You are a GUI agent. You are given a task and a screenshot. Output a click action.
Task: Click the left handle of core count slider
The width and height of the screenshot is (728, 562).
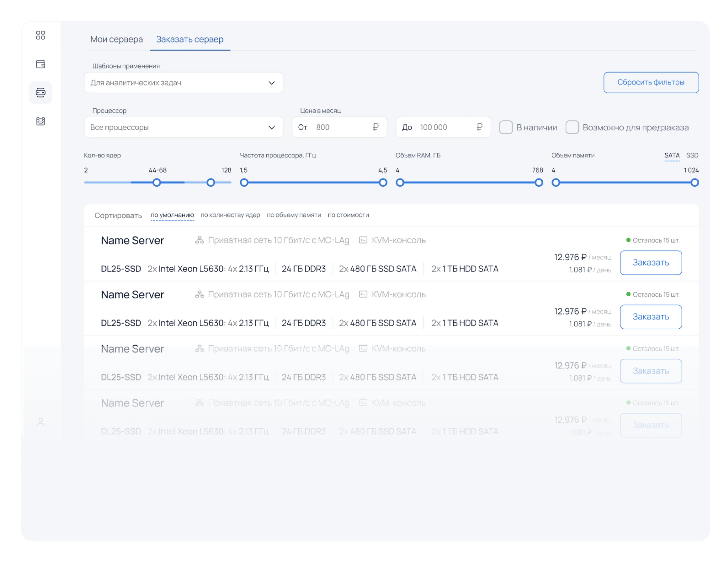(157, 183)
